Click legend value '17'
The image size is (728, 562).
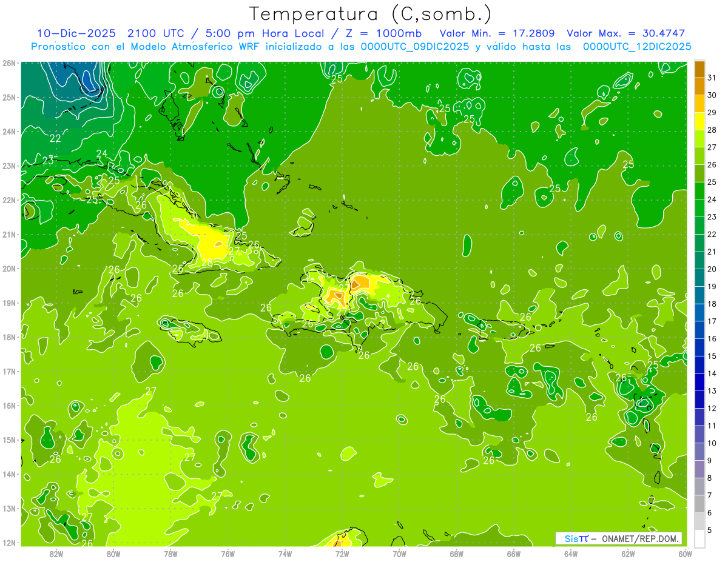tap(712, 321)
